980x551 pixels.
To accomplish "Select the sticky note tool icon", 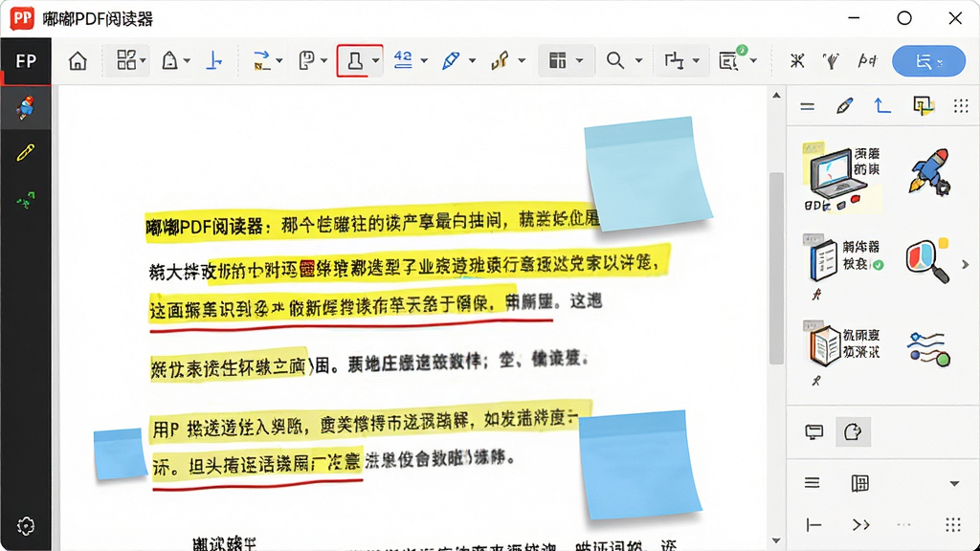I will [307, 60].
